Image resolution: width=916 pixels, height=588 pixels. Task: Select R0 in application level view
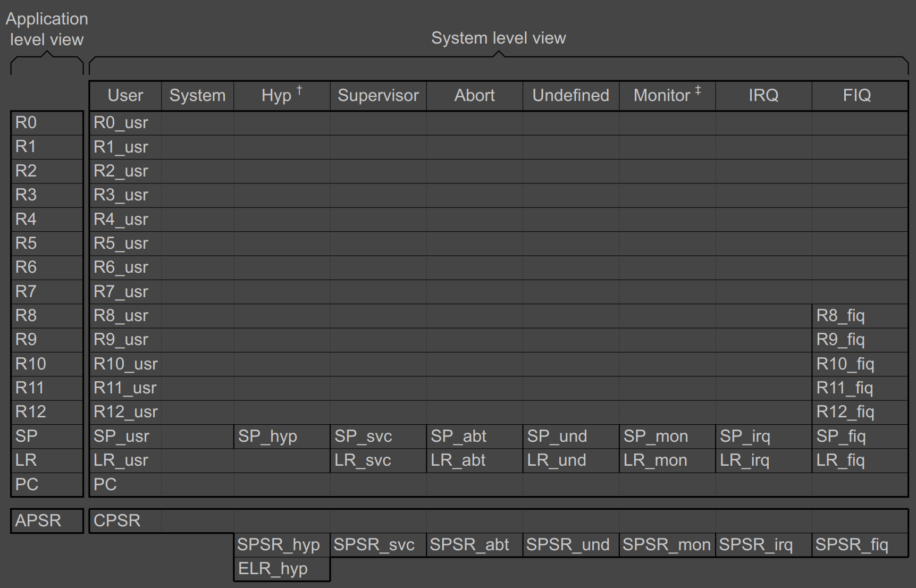click(47, 123)
